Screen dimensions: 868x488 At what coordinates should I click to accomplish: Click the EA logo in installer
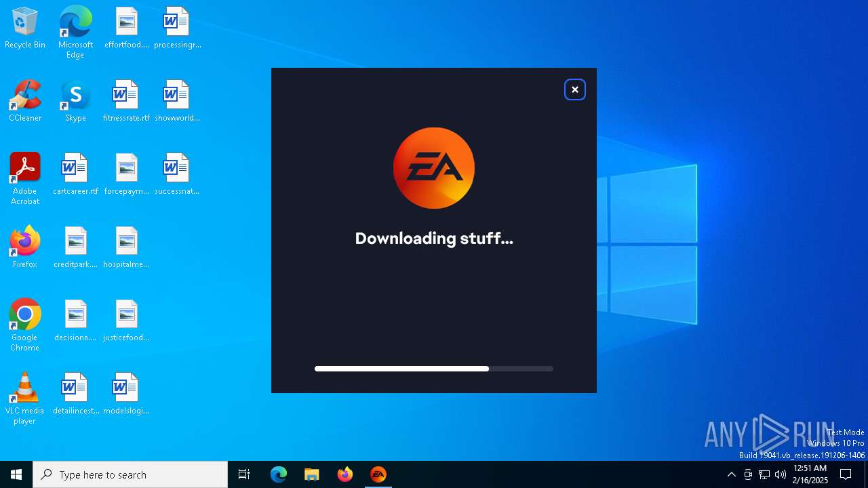pyautogui.click(x=434, y=168)
